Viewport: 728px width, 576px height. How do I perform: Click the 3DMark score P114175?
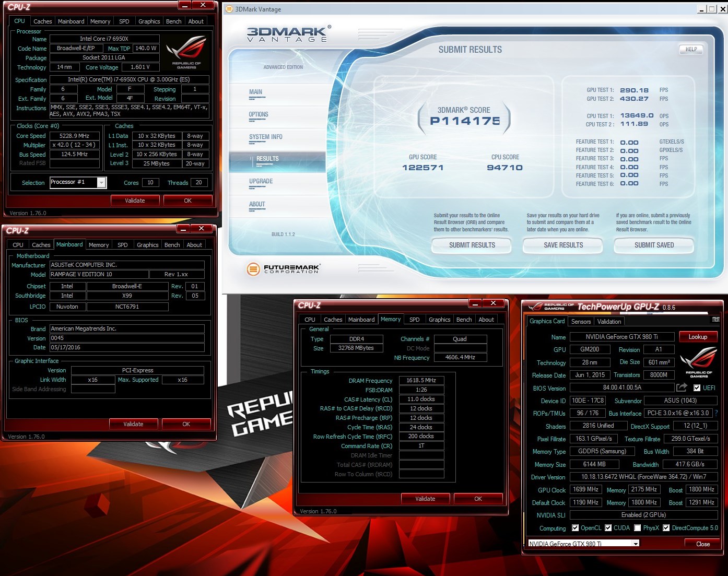pyautogui.click(x=465, y=121)
